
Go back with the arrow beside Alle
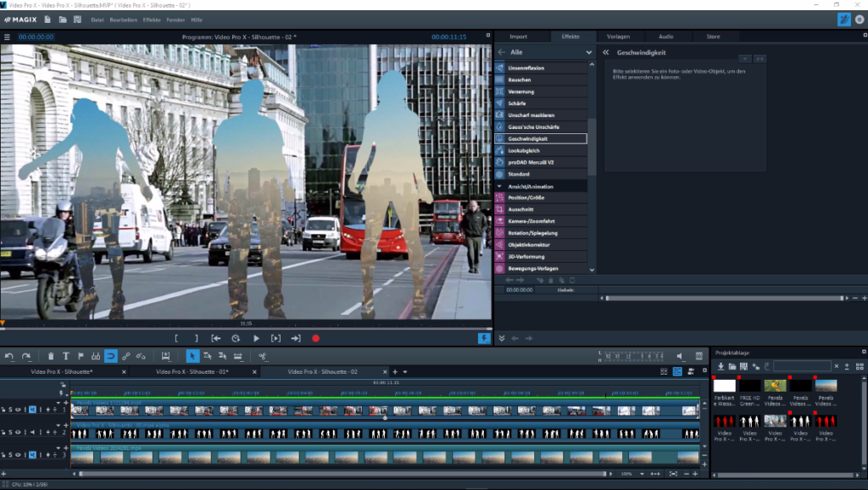pos(502,52)
